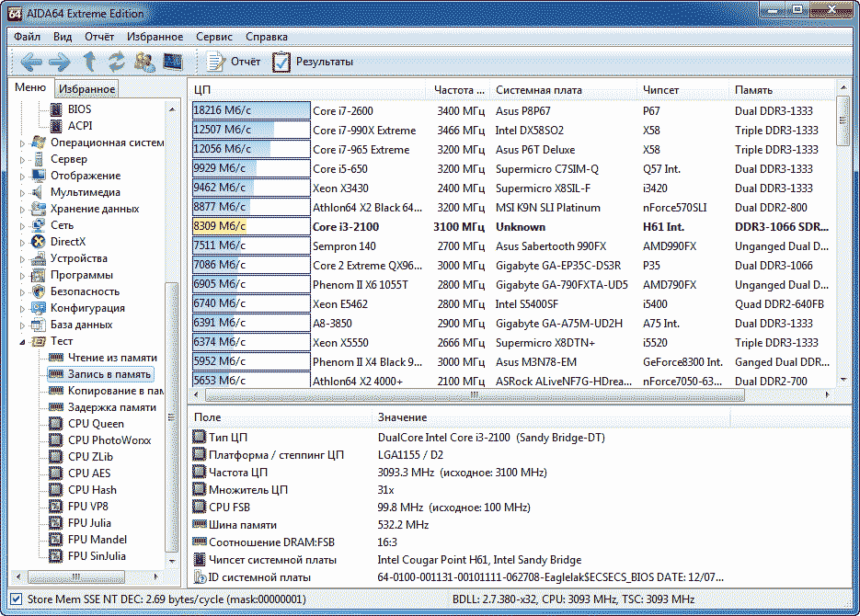Click the results table horizontal scrollbar
The width and height of the screenshot is (860, 616).
[x=475, y=394]
